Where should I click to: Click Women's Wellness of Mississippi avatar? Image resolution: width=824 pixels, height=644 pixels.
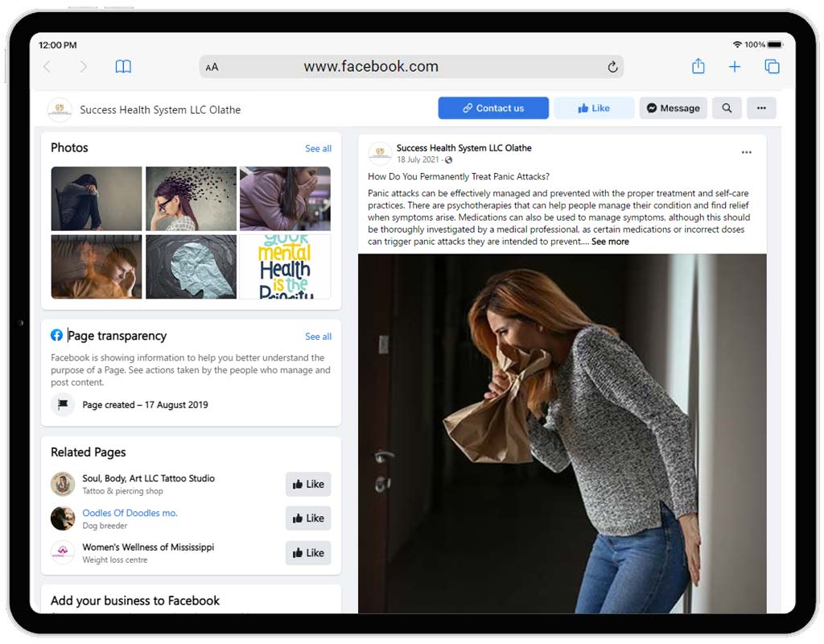(x=63, y=553)
